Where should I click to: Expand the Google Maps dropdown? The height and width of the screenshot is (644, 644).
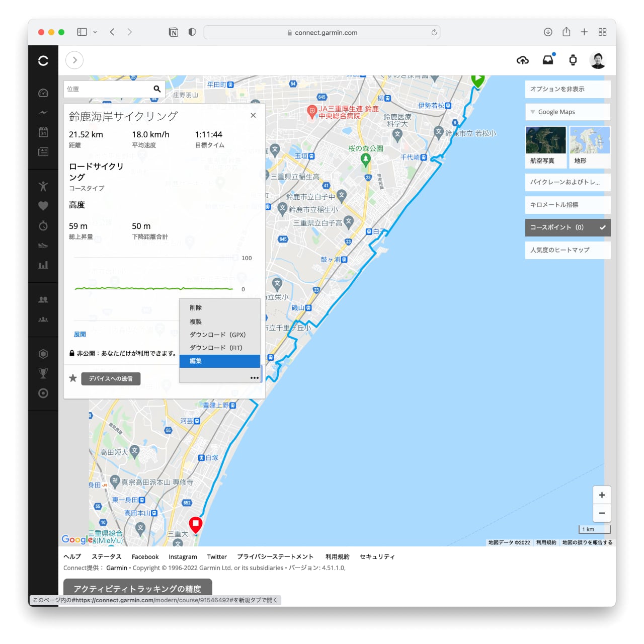tap(568, 112)
